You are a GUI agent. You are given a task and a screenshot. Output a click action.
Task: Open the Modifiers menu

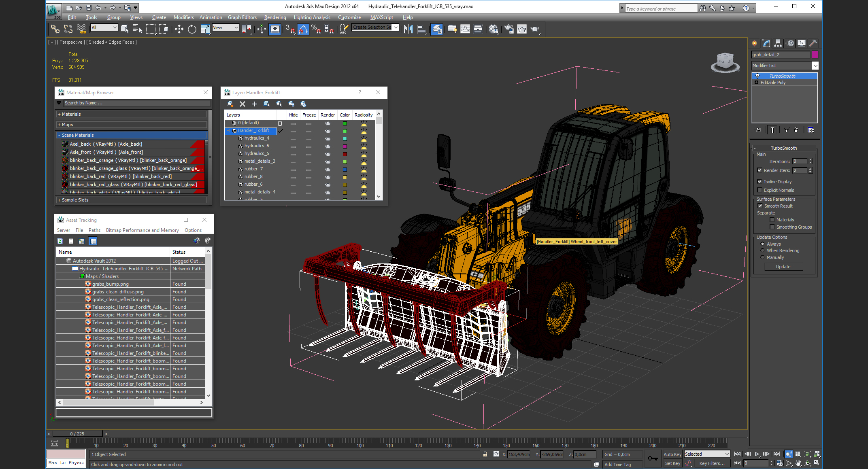tap(183, 17)
